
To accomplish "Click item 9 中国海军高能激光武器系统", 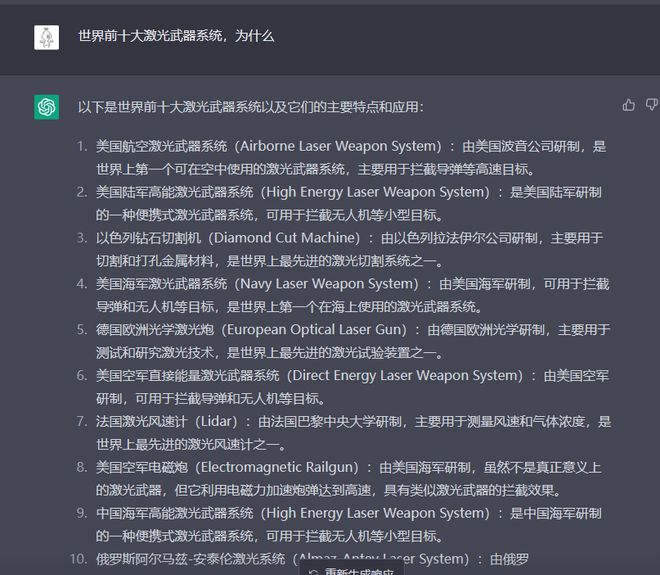I will [174, 513].
